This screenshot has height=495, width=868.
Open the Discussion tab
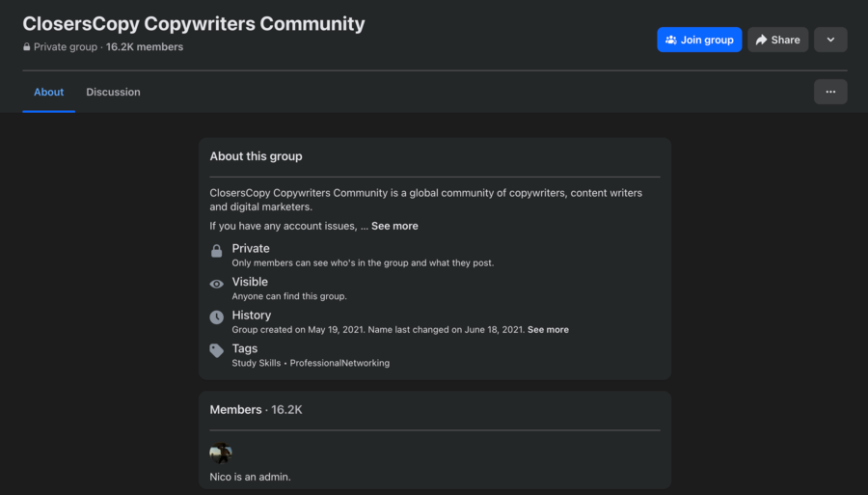pyautogui.click(x=113, y=93)
